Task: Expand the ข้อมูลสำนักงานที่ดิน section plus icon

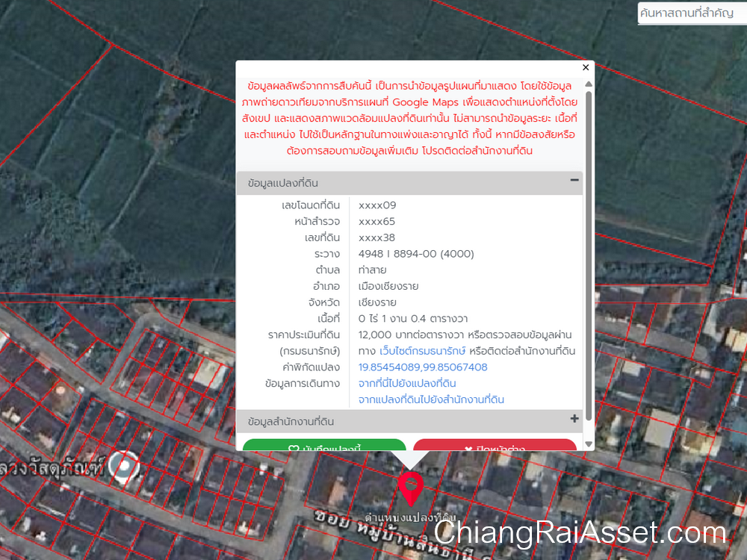Action: 574,419
